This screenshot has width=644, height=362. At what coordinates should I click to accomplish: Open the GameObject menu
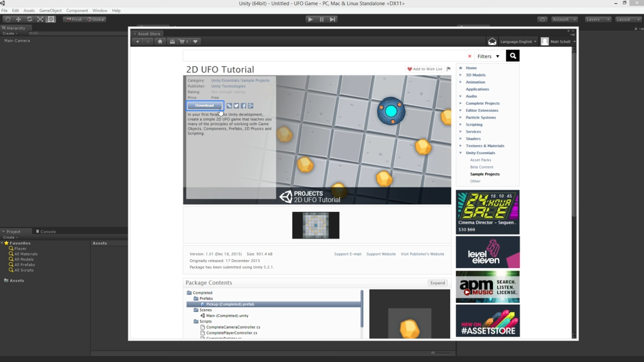pos(50,11)
